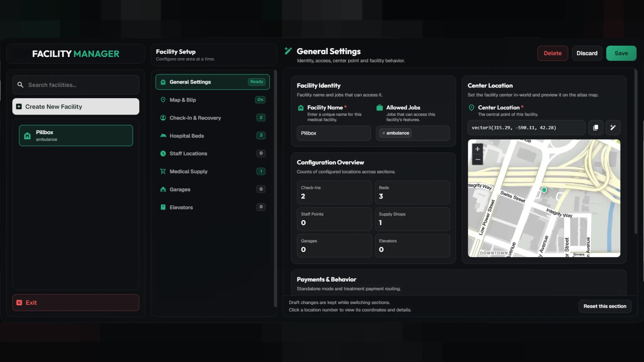Click the red Exit X icon
644x362 pixels.
coord(19,303)
